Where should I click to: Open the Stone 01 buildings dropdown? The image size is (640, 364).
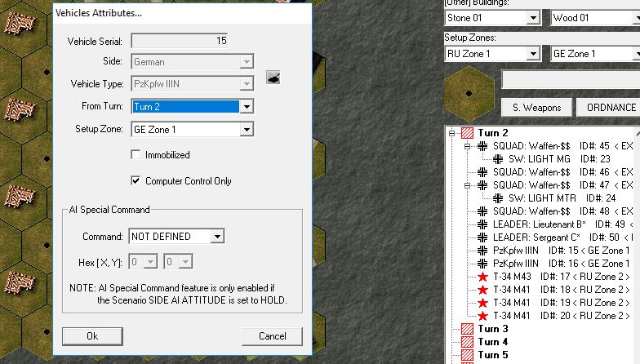click(533, 18)
